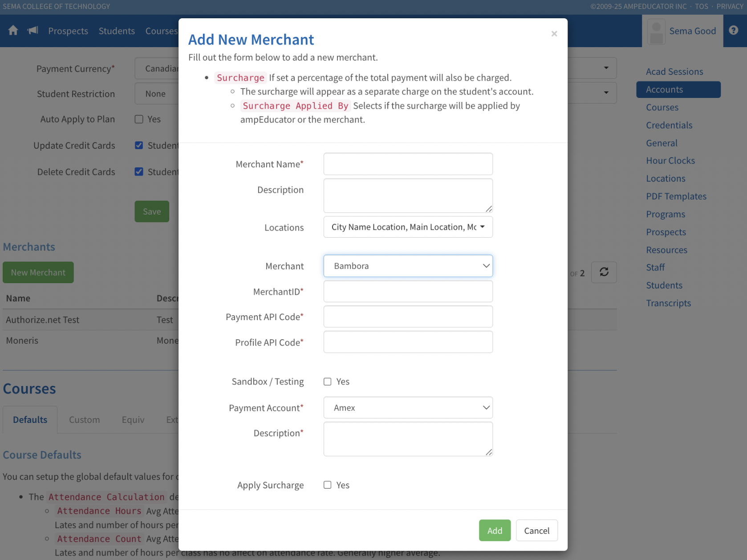The width and height of the screenshot is (747, 560).
Task: Open the announcements megaphone icon
Action: 33,31
